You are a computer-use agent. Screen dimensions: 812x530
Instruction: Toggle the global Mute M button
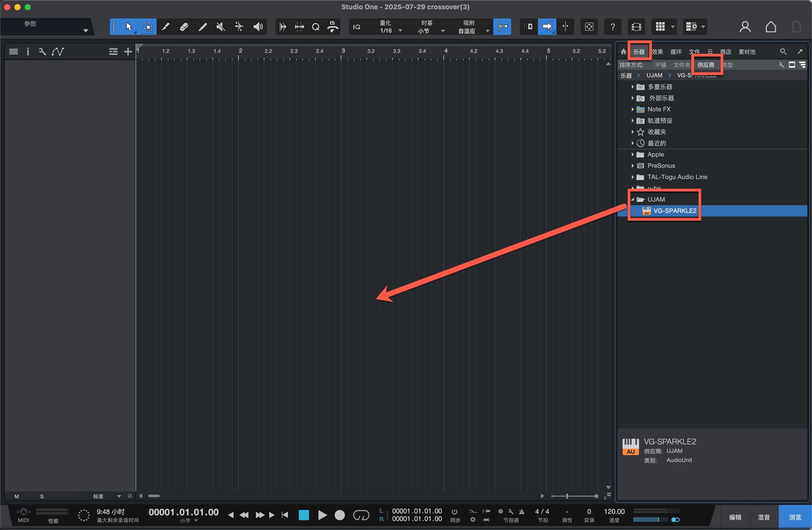click(x=16, y=496)
